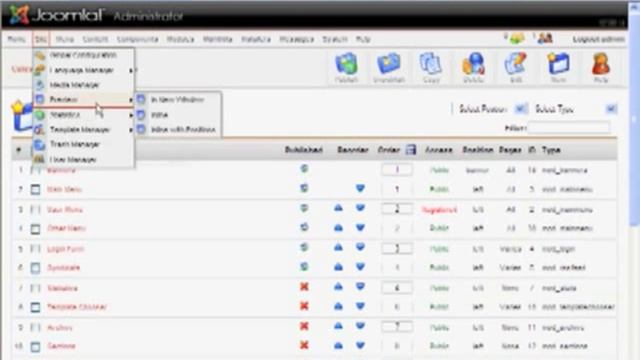Tick the Main Menu row checkbox
The width and height of the screenshot is (640, 360).
tap(36, 189)
